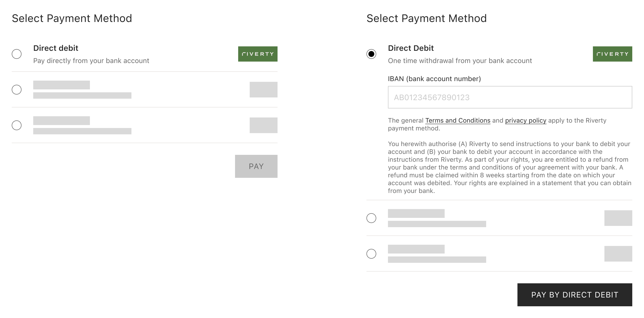Click the Select Payment Method title on right panel

click(426, 18)
